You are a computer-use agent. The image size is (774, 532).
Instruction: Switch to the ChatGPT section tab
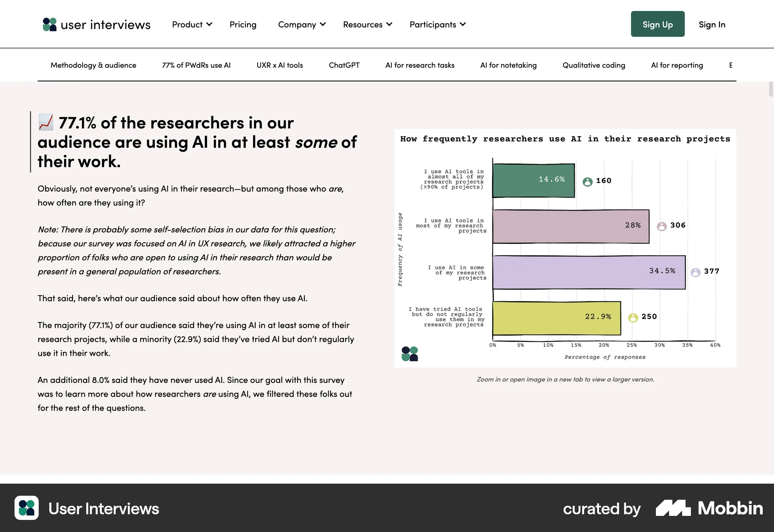[344, 65]
